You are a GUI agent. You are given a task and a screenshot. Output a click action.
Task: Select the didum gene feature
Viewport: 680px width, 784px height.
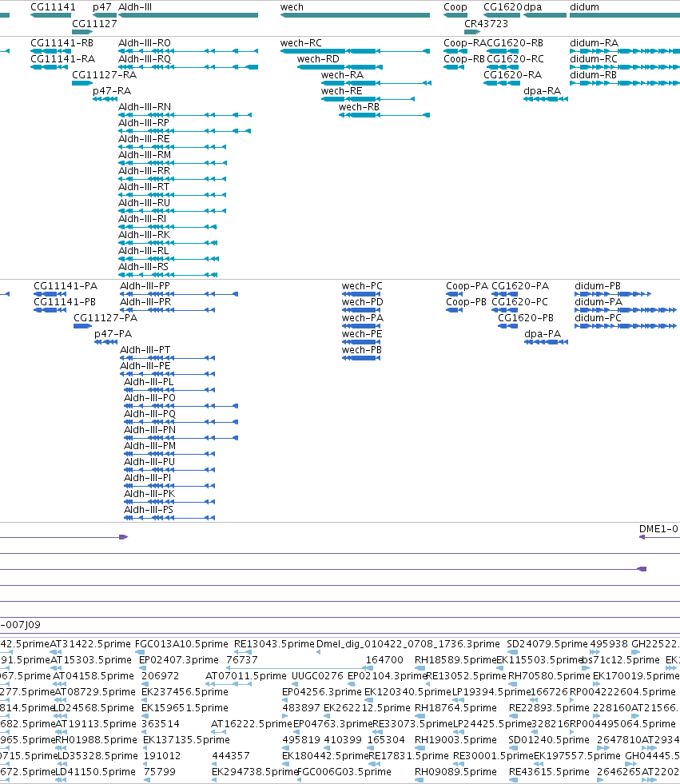[625, 15]
